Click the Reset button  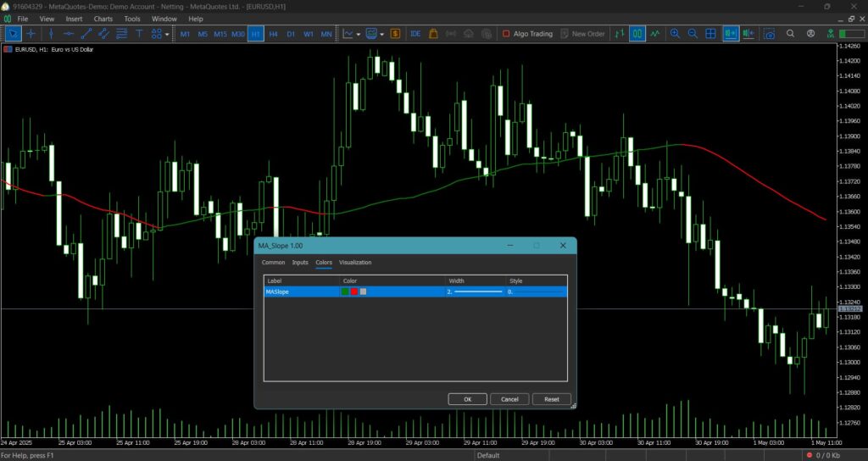551,399
